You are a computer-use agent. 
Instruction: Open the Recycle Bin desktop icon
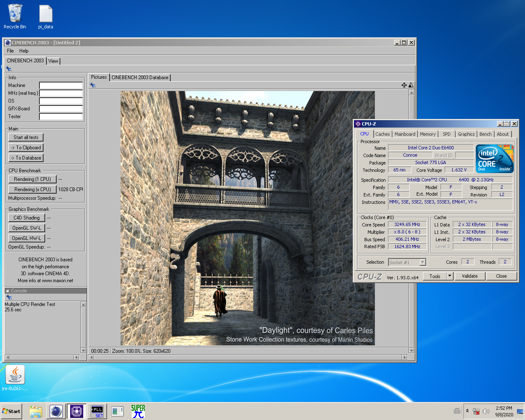point(15,17)
